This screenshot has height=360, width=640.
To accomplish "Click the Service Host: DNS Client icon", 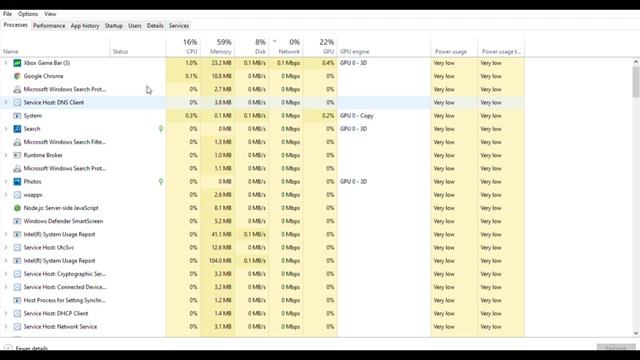I will tap(17, 102).
